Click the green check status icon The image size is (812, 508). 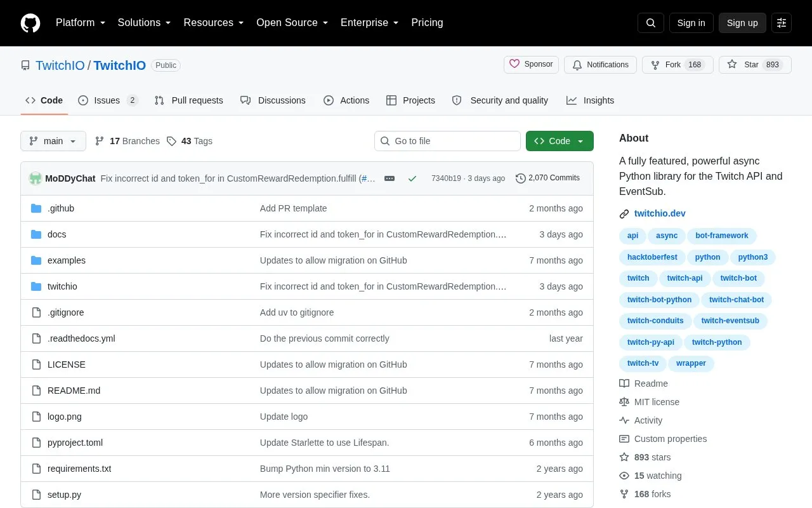point(412,178)
